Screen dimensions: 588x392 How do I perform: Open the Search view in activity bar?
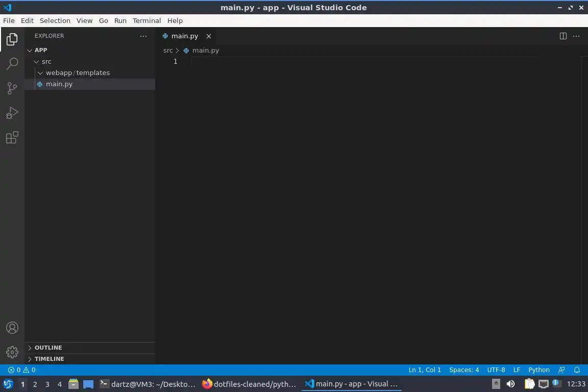pos(12,64)
